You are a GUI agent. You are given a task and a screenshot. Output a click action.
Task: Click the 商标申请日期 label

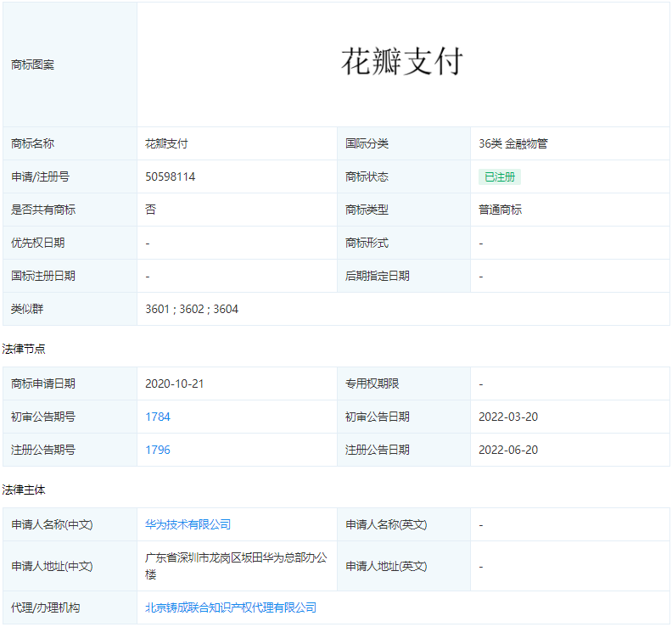pos(43,383)
